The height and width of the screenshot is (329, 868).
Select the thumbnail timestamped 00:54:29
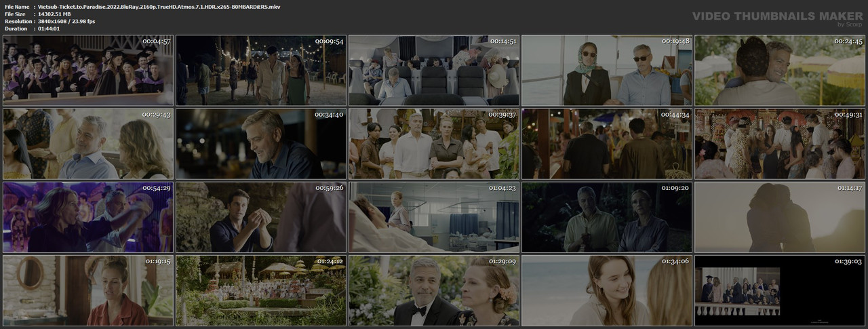(88, 217)
